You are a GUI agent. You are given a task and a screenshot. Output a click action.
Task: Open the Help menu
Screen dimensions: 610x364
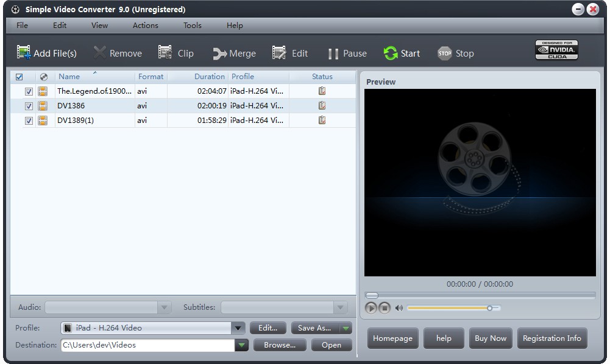235,25
